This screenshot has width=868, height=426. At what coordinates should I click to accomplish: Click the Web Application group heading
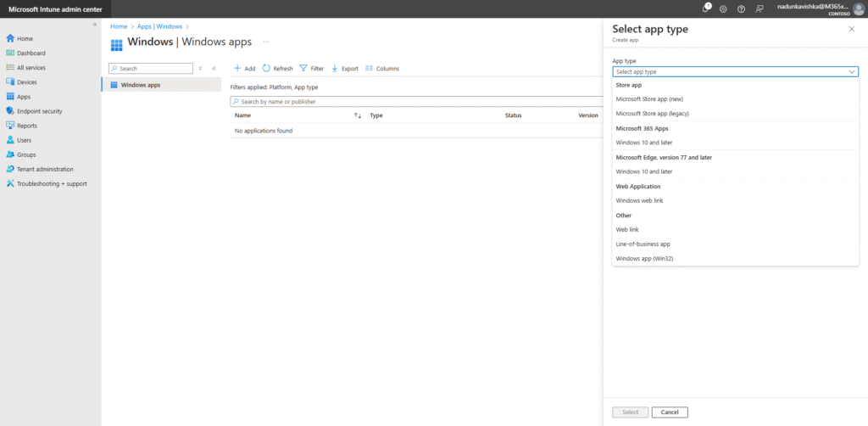point(637,186)
